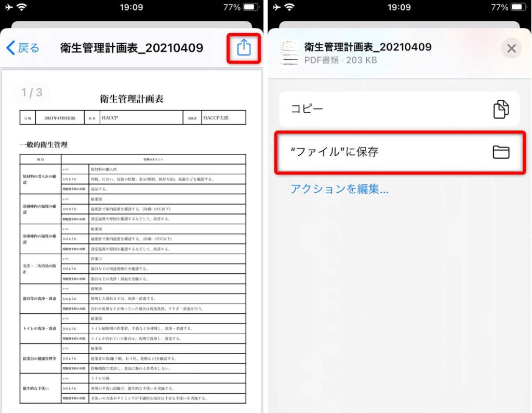532x413 pixels.
Task: Tap the 一般的衛生管理 section heading
Action: point(44,144)
